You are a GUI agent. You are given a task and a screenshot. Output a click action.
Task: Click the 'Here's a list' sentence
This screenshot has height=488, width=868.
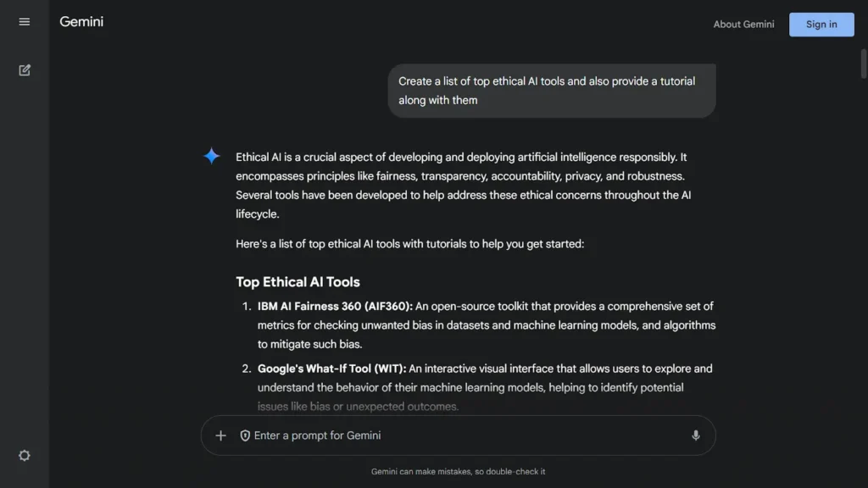pyautogui.click(x=409, y=244)
